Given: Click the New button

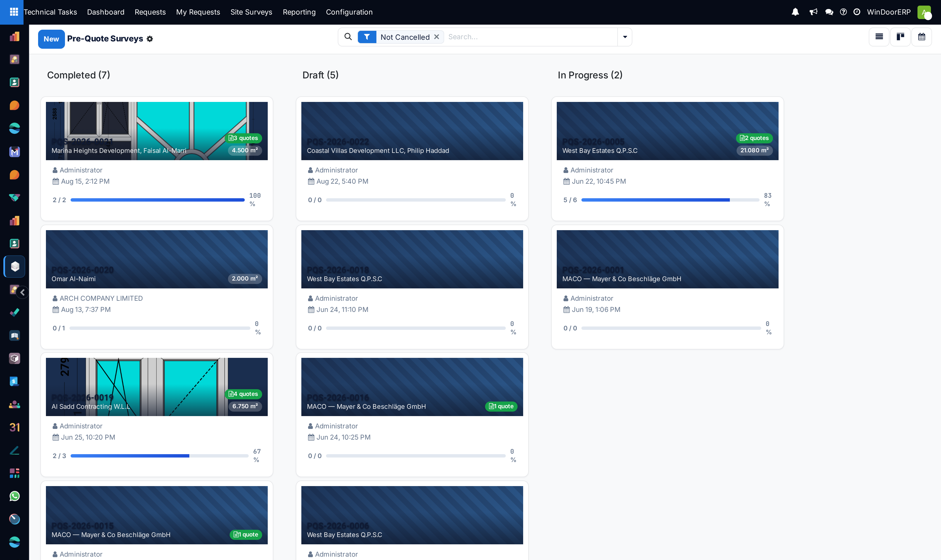Looking at the screenshot, I should coord(51,39).
